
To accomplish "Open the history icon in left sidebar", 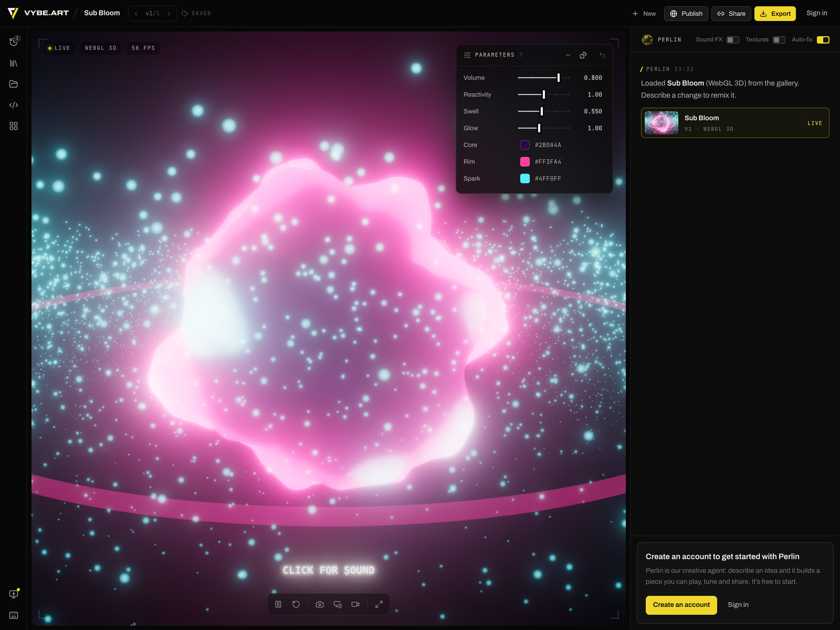I will (14, 41).
